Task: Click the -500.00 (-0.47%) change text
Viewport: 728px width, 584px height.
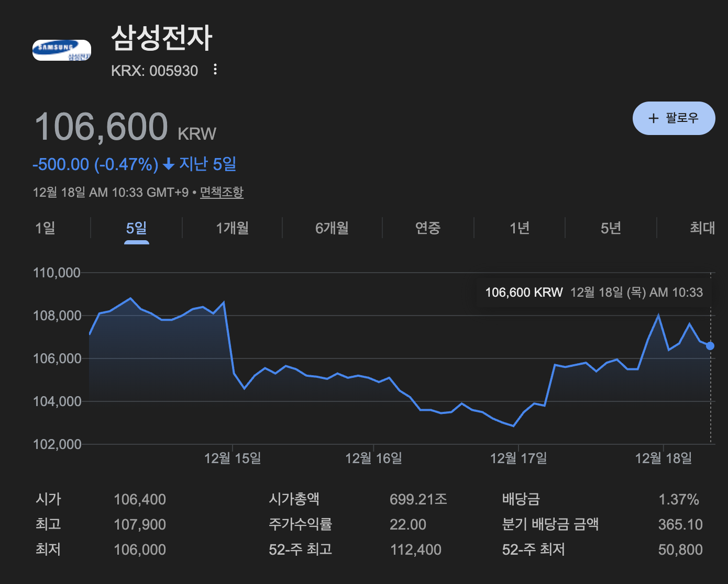Action: 95,164
